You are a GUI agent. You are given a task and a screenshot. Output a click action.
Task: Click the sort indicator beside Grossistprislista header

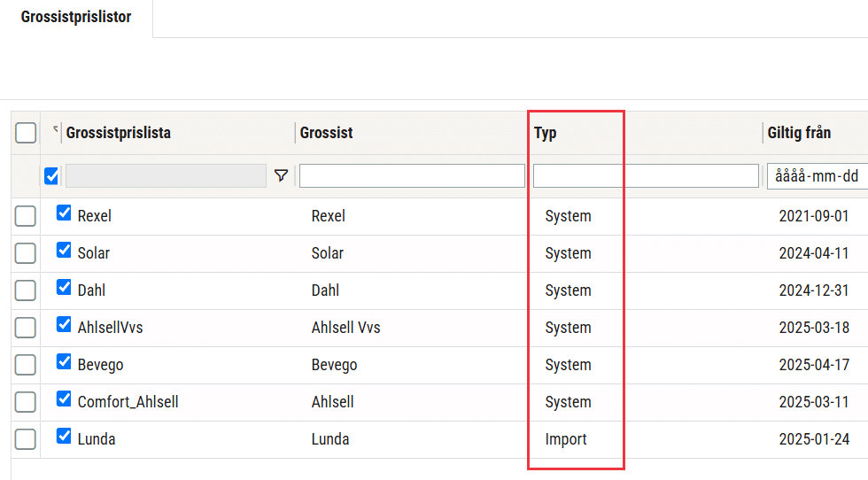[x=55, y=129]
